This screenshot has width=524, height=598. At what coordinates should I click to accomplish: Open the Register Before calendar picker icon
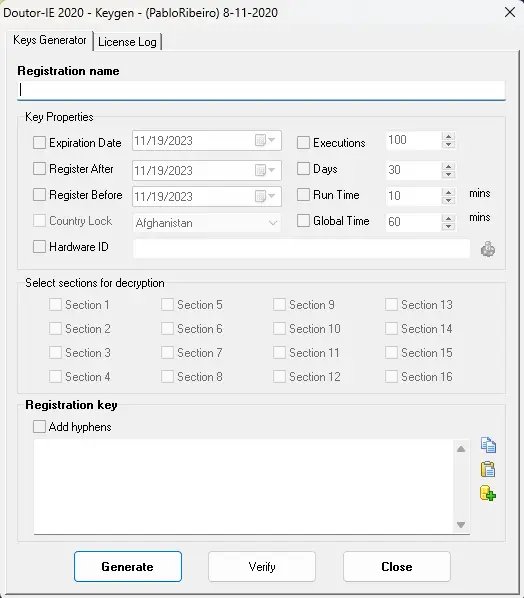[x=265, y=196]
